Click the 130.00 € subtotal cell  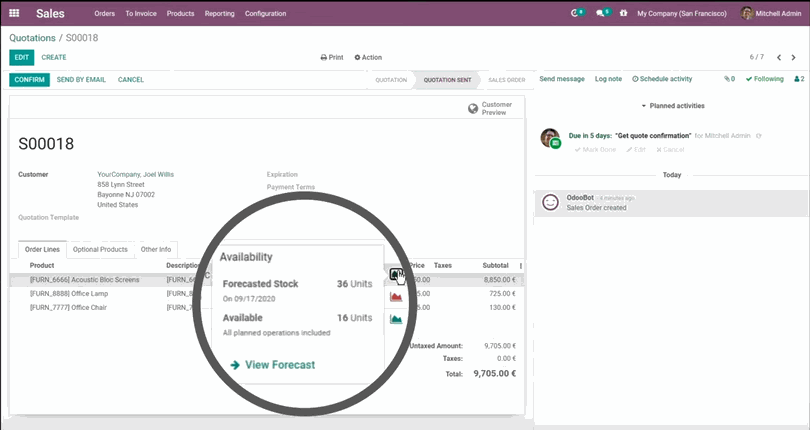[502, 308]
